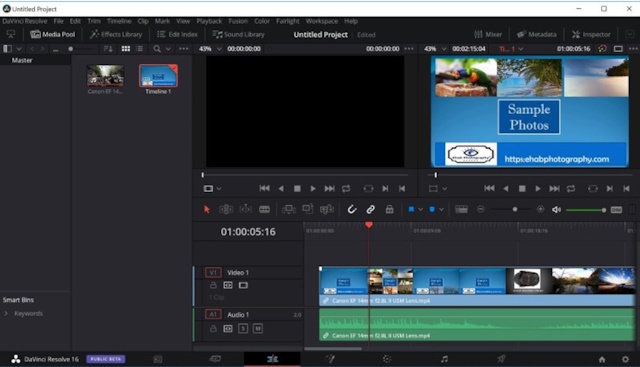The height and width of the screenshot is (367, 640).
Task: Open the Inspector panel
Action: coord(591,34)
